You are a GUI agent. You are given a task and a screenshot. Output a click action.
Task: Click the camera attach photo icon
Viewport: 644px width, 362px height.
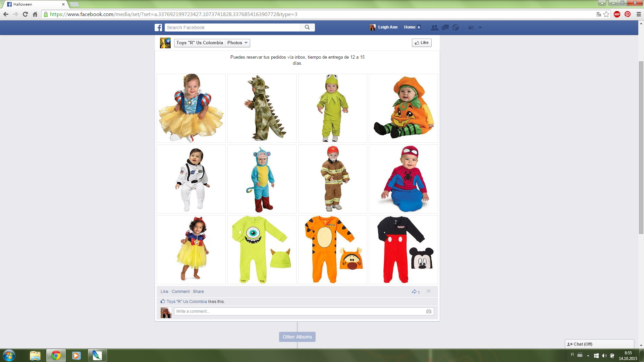(x=429, y=311)
